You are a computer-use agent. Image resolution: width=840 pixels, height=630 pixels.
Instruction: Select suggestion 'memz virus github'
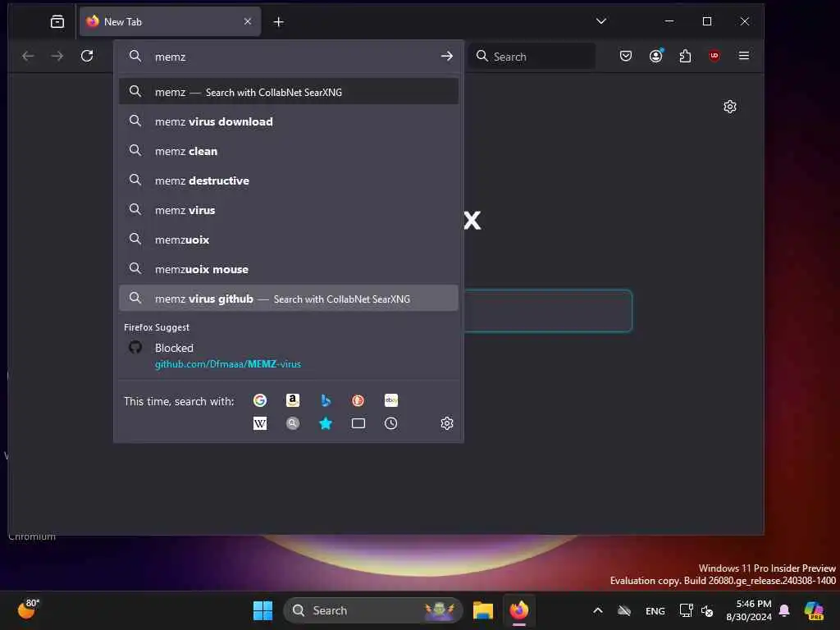(288, 299)
